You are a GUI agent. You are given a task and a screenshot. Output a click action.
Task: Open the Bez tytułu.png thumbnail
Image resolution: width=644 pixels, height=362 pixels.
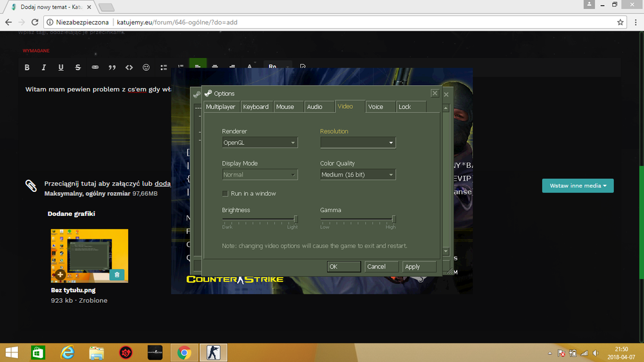90,256
